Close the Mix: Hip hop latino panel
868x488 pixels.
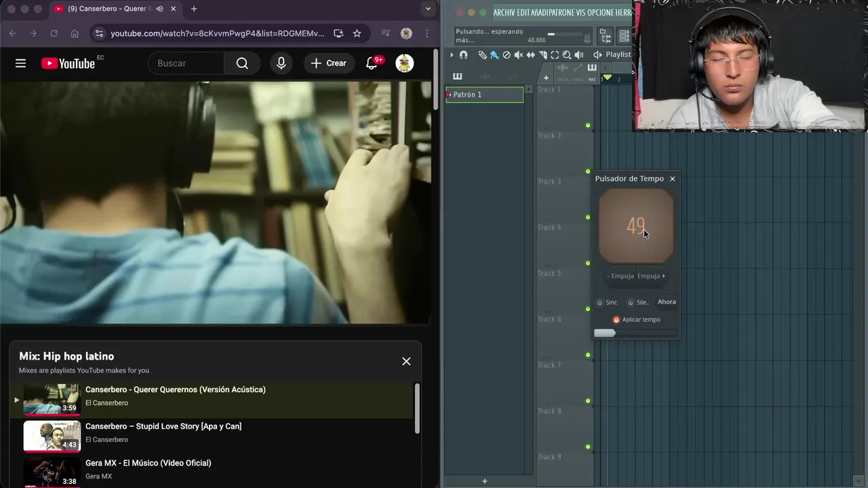[x=406, y=361]
